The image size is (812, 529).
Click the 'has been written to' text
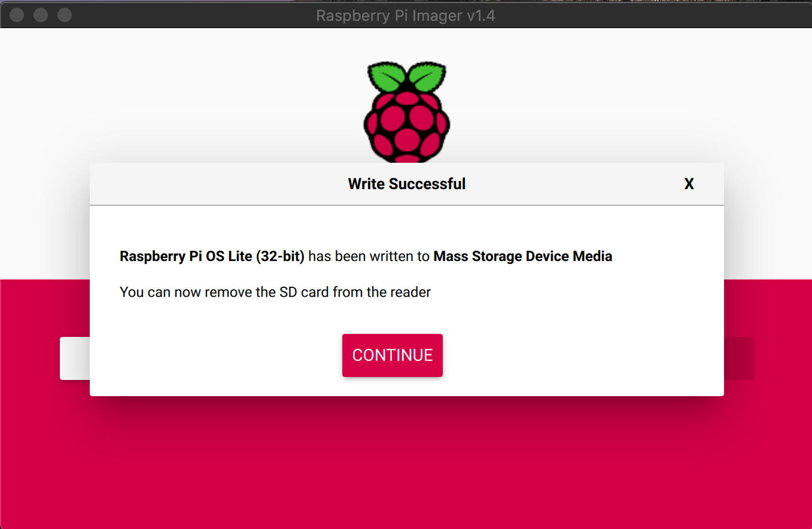coord(369,257)
